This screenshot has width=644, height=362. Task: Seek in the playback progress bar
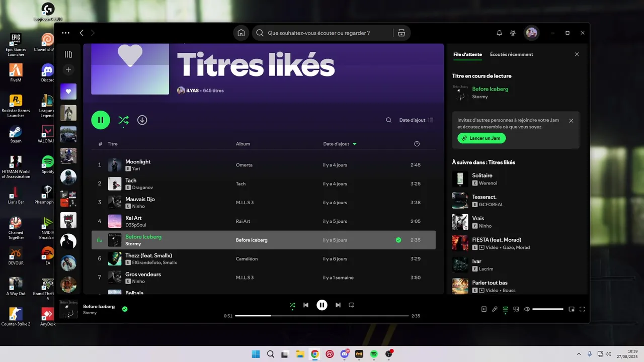click(x=322, y=316)
